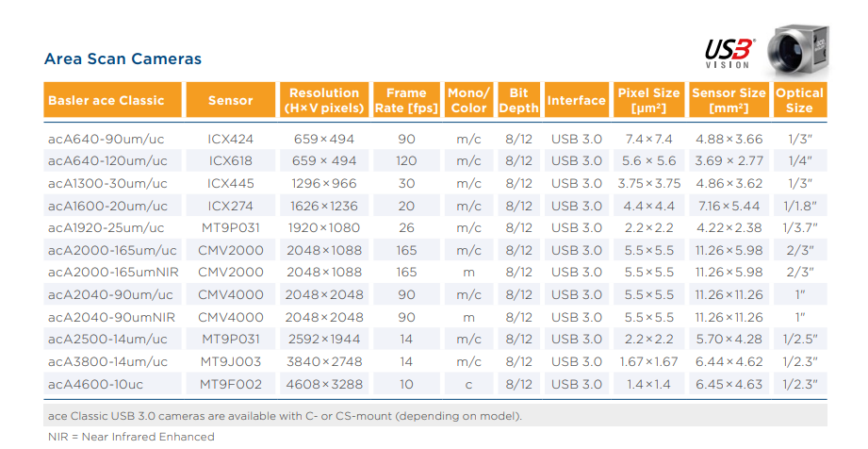Click optical size 1/1.8″
The width and height of the screenshot is (868, 449).
click(x=800, y=206)
